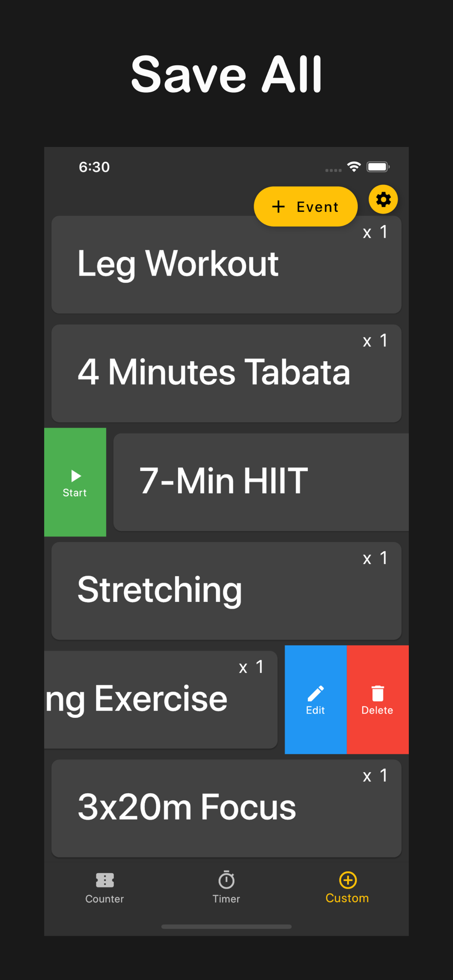Open settings with the gear icon
The image size is (453, 980).
(383, 199)
